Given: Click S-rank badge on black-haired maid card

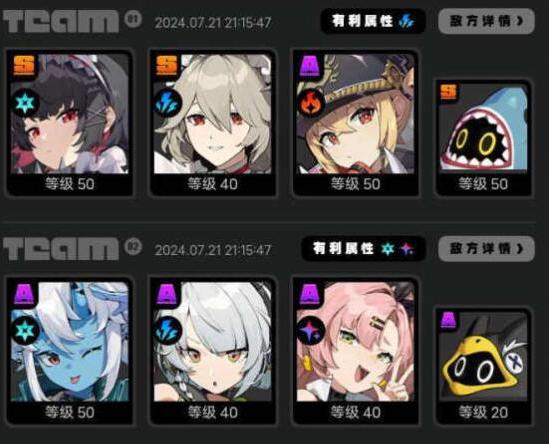Looking at the screenshot, I should coord(25,65).
